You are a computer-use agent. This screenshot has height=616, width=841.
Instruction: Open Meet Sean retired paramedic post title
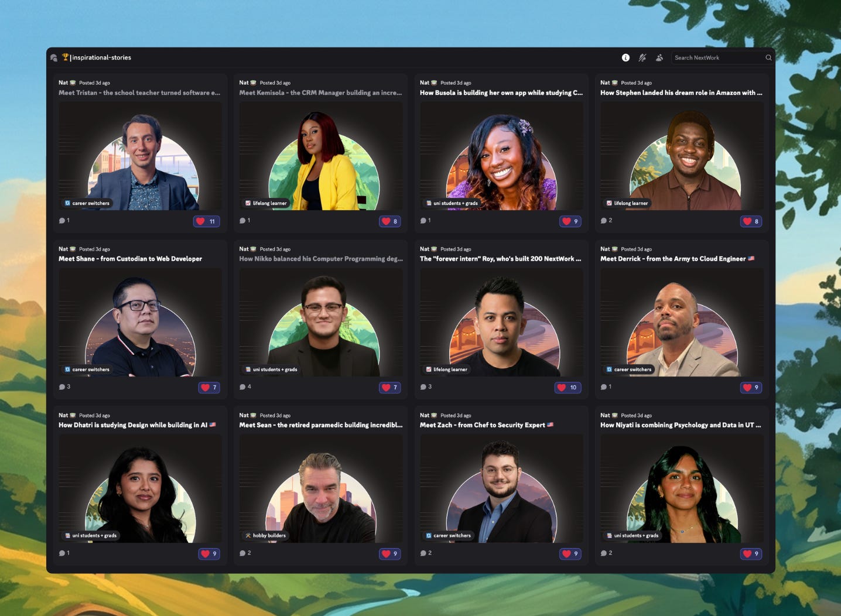[321, 425]
